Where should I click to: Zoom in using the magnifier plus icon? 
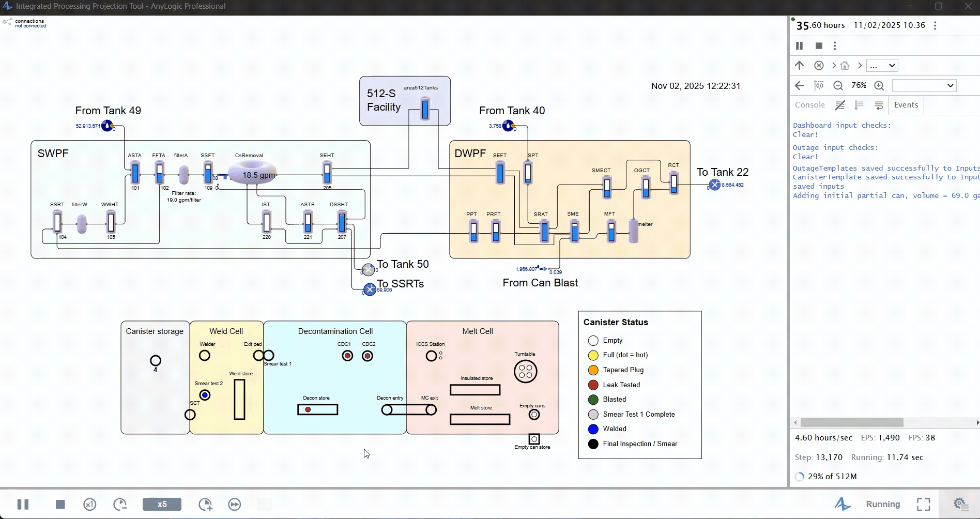(879, 85)
